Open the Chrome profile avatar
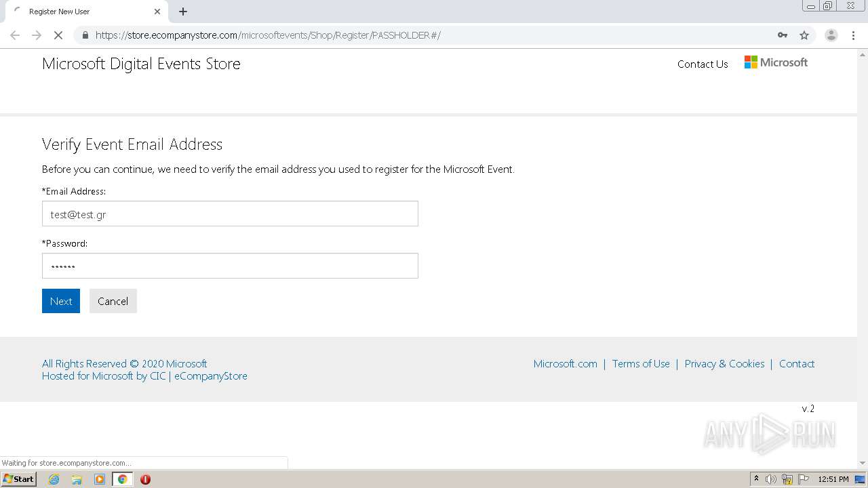Screen dimensions: 868x488 [x=831, y=35]
